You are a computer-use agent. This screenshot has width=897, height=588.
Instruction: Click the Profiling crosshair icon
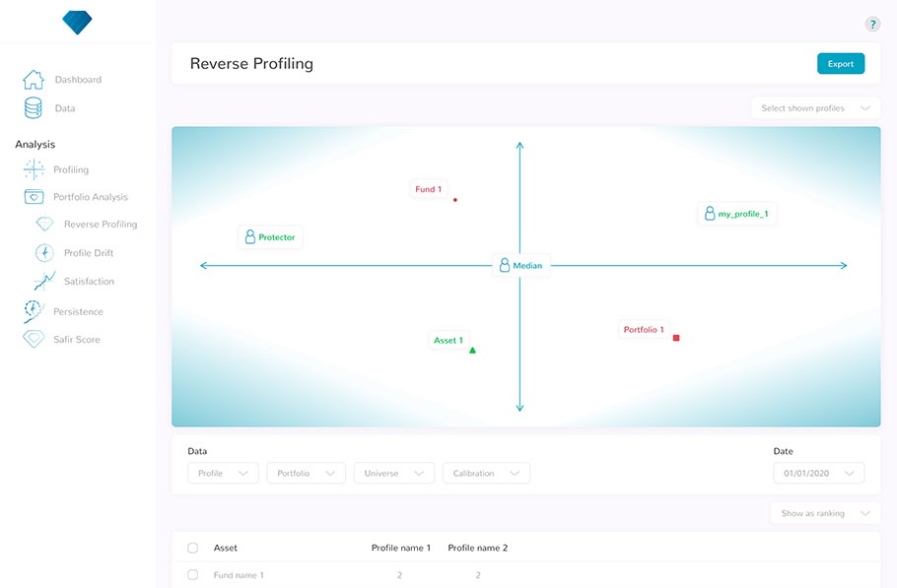click(34, 169)
